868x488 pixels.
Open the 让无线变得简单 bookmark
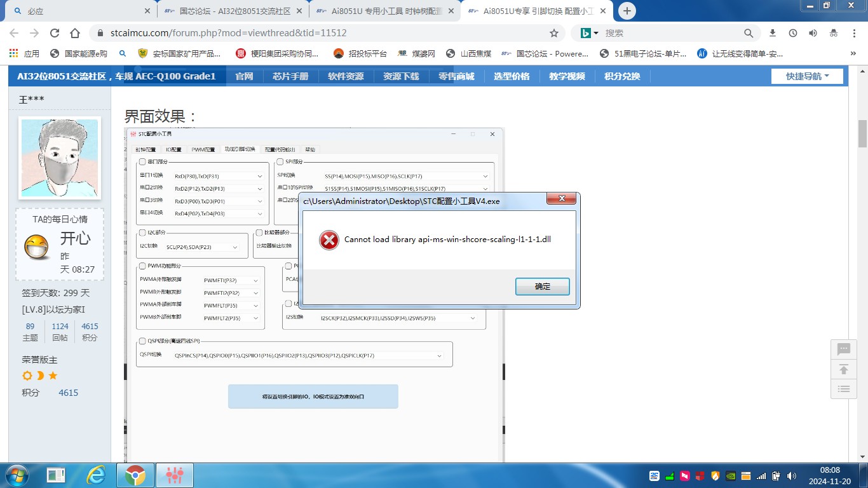point(740,53)
